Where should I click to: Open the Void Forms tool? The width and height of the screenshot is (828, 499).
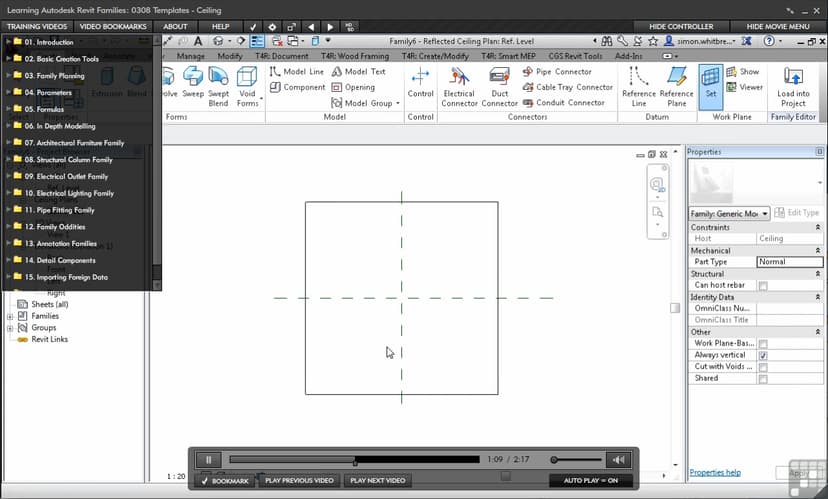(x=247, y=87)
